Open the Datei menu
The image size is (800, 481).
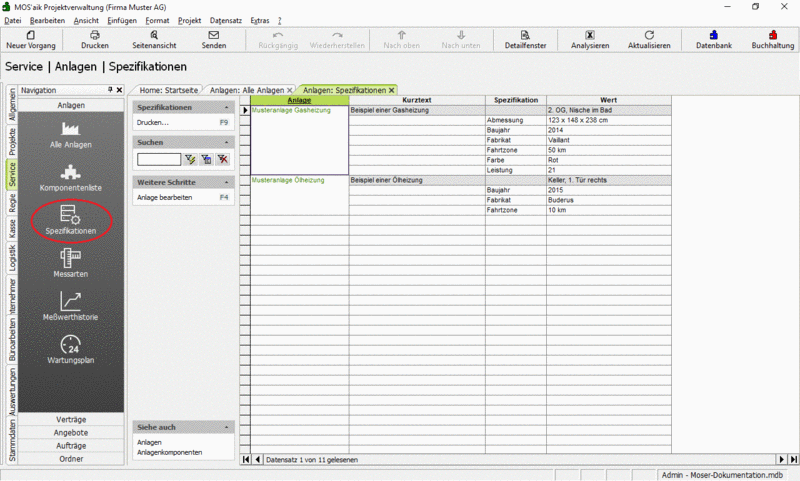click(x=13, y=20)
